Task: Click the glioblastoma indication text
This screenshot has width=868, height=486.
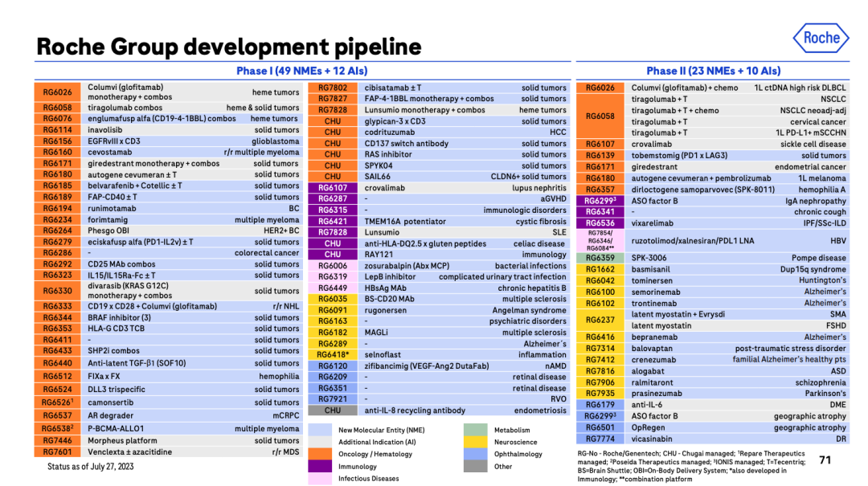Action: point(276,141)
